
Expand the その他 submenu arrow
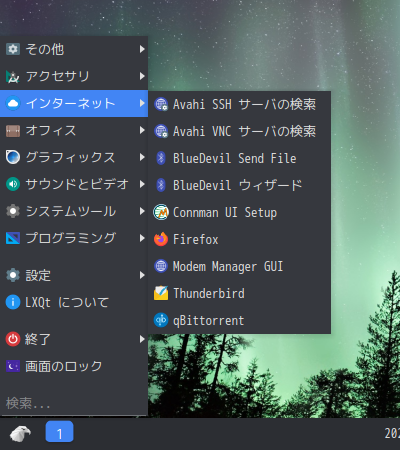point(142,49)
